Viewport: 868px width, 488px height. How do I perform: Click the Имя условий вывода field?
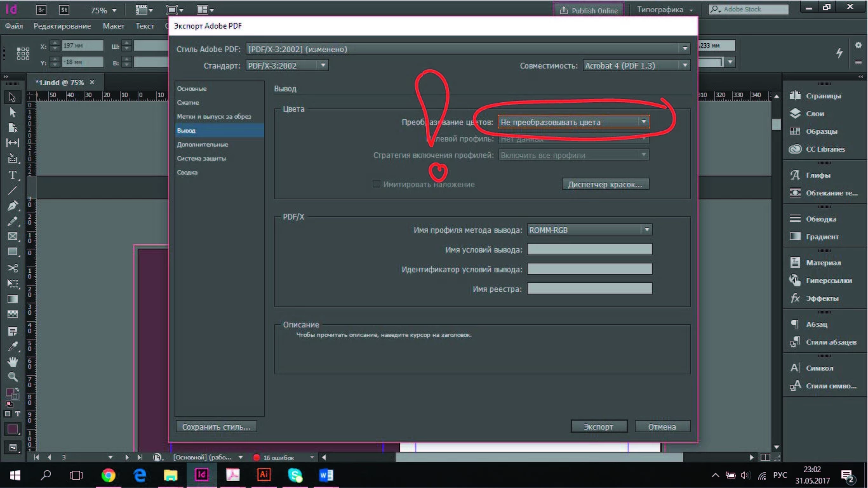[590, 249]
